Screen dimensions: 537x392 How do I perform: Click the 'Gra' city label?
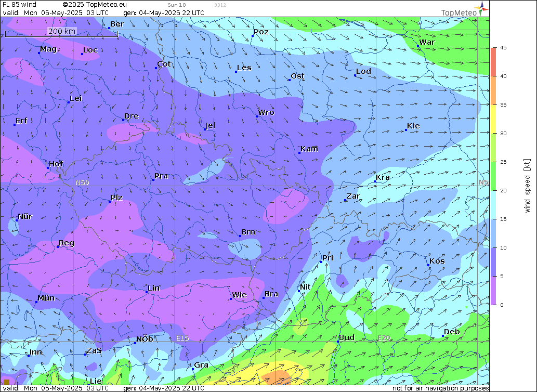201,365
